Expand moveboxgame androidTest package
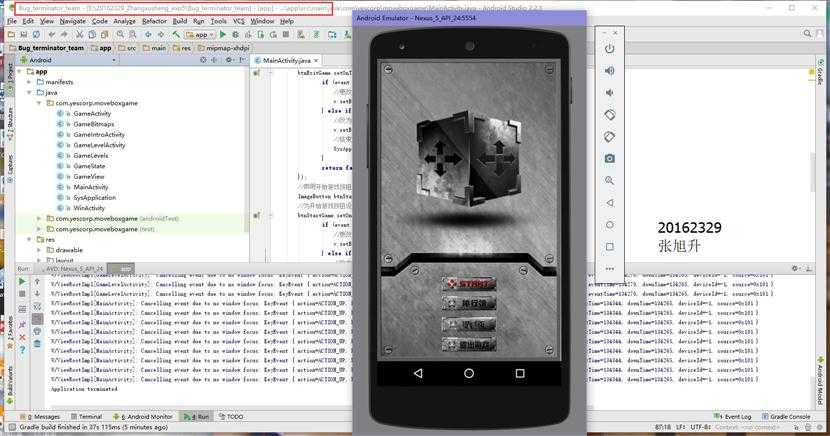This screenshot has width=830, height=436. pos(39,219)
